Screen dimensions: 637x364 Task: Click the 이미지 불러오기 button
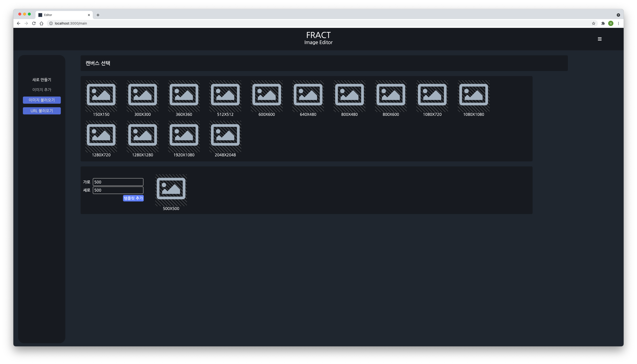click(x=42, y=100)
